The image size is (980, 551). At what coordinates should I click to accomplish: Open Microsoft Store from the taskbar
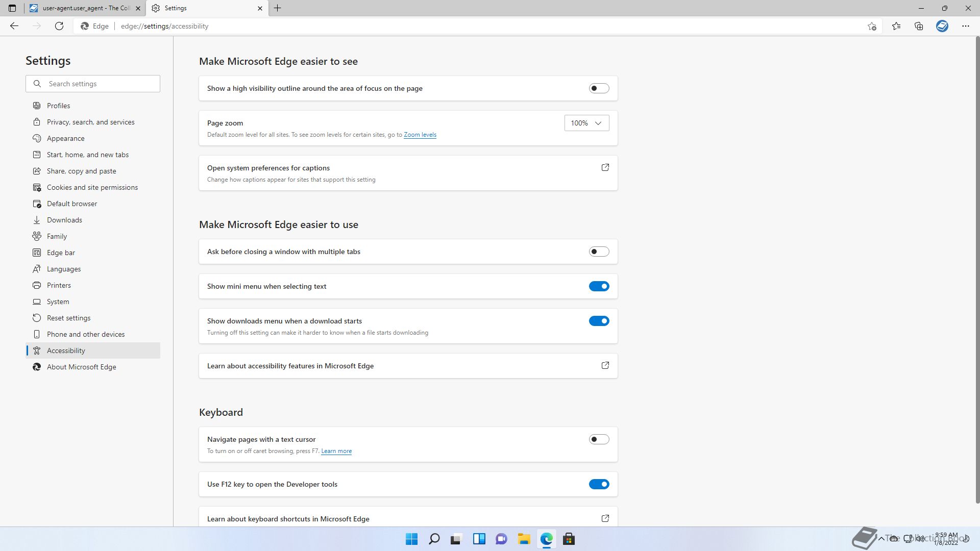[x=569, y=539]
